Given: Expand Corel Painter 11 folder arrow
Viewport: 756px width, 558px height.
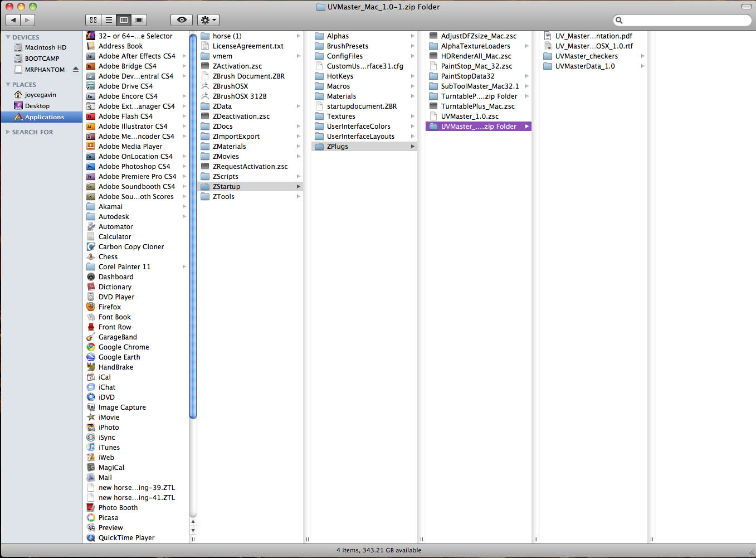Looking at the screenshot, I should click(184, 267).
